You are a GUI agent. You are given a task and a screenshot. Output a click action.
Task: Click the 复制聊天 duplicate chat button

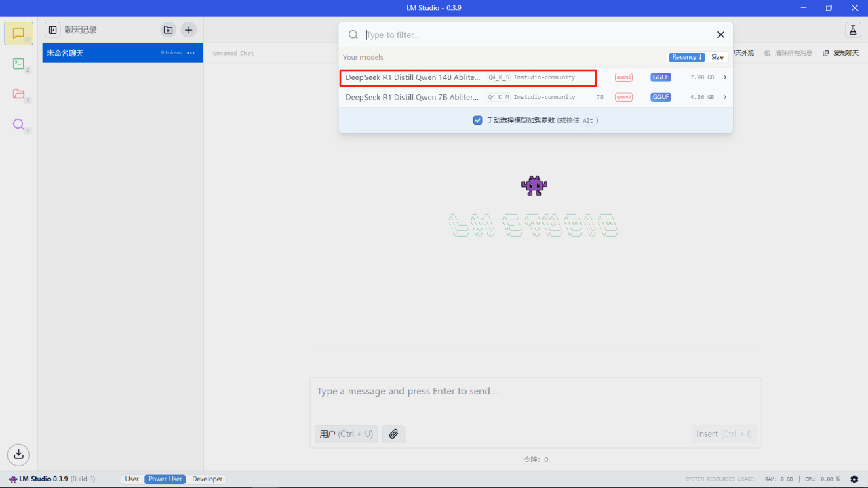(x=841, y=53)
